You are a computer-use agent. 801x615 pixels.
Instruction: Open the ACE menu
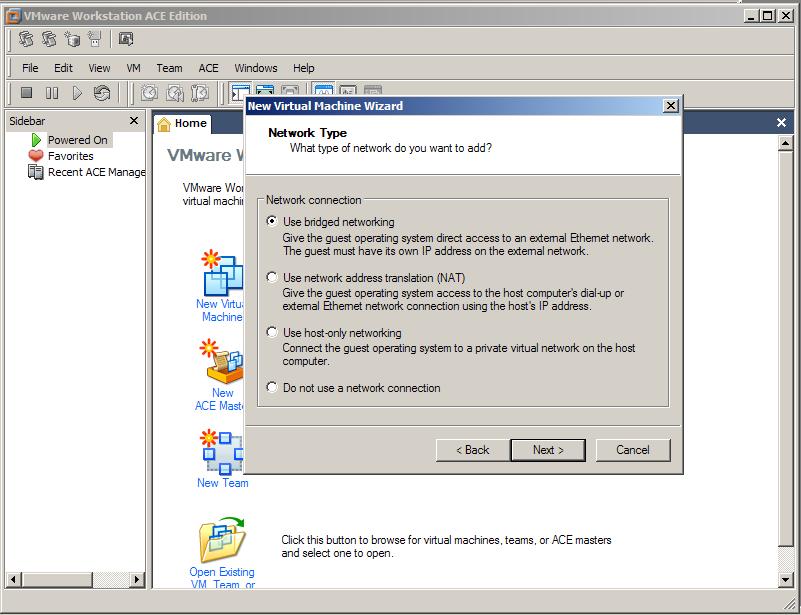click(208, 68)
